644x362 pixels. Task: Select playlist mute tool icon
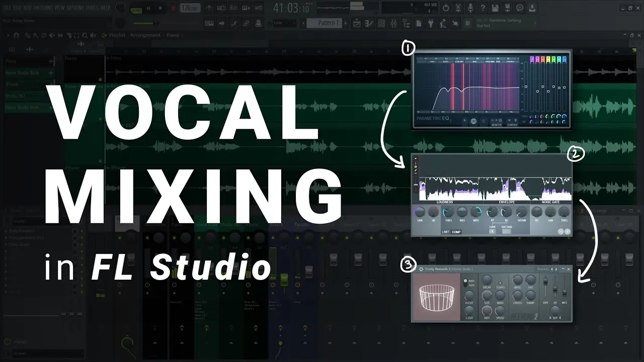pyautogui.click(x=52, y=35)
